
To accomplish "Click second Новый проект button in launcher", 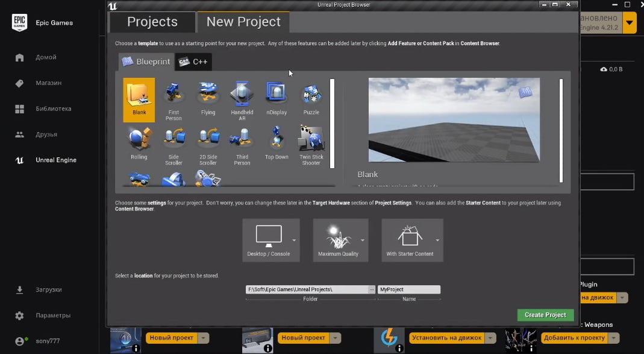I will coord(303,338).
